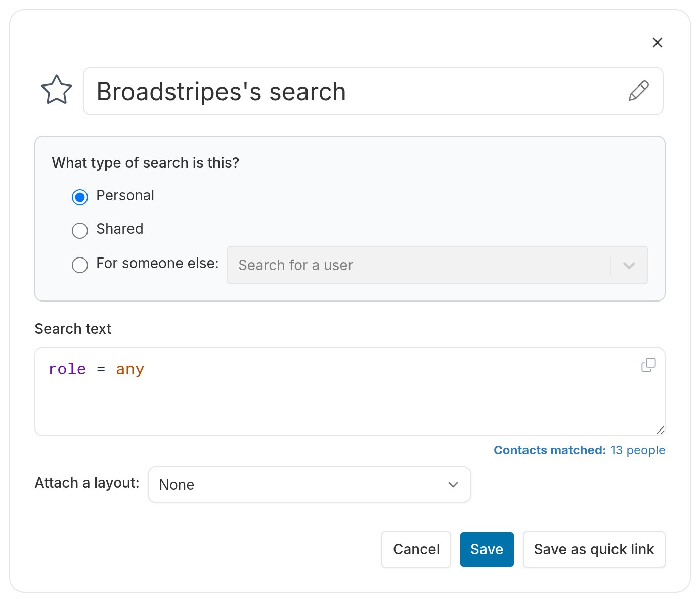Viewport: 700px width, 602px height.
Task: Click the pencil edit icon in title
Action: click(638, 91)
